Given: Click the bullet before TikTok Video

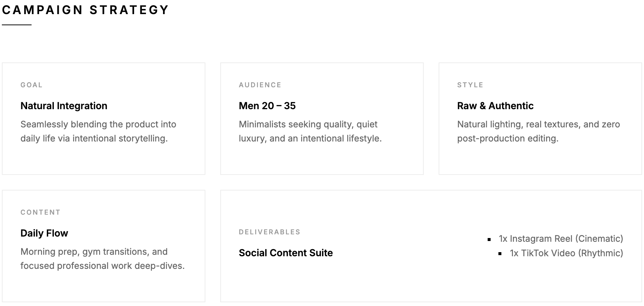Looking at the screenshot, I should pos(500,254).
